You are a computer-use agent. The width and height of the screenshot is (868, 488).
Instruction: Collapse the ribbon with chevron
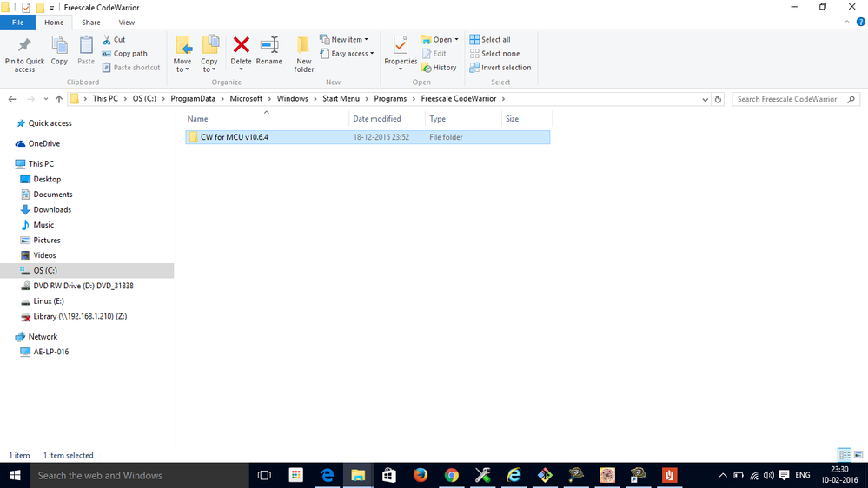pos(847,22)
